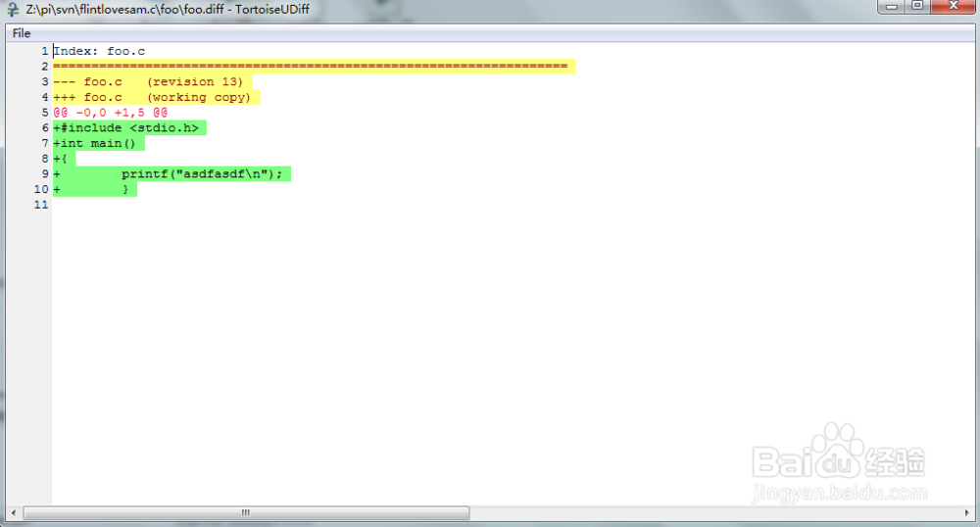The width and height of the screenshot is (980, 527).
Task: Click the TortoiseUDiff app icon in title bar
Action: click(x=13, y=10)
